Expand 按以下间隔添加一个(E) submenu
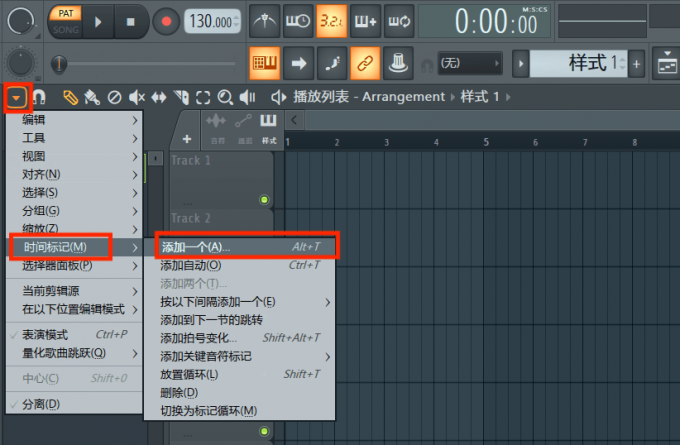680x445 pixels. pyautogui.click(x=240, y=302)
